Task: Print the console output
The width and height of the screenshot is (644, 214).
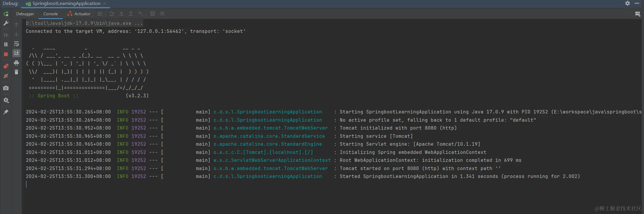Action: (16, 63)
